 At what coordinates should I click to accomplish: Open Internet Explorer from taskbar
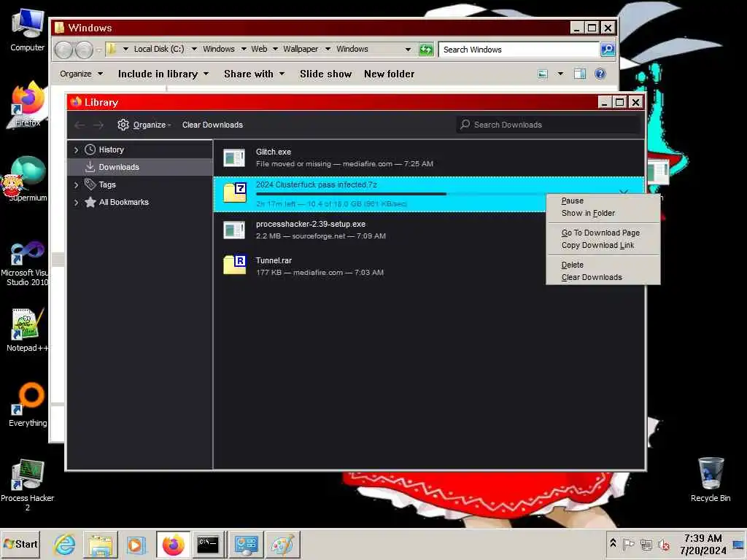[64, 545]
